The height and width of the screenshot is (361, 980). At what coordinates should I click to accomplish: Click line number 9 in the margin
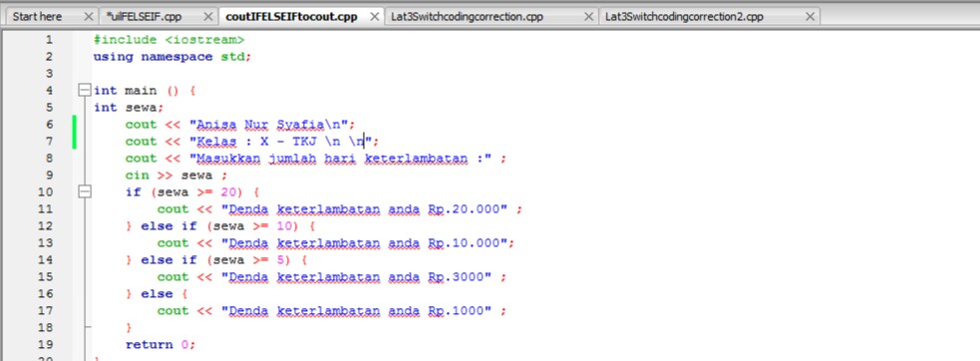pyautogui.click(x=49, y=176)
